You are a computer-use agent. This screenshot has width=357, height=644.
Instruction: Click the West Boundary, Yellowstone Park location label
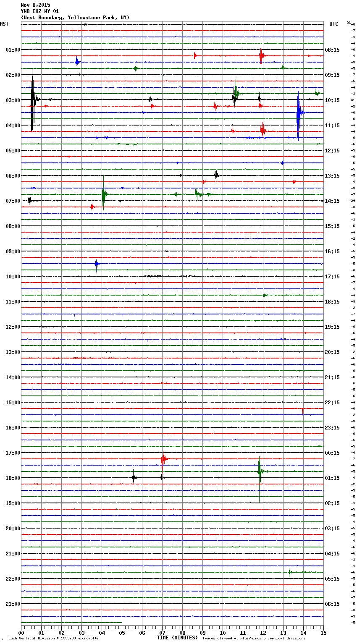[x=75, y=18]
